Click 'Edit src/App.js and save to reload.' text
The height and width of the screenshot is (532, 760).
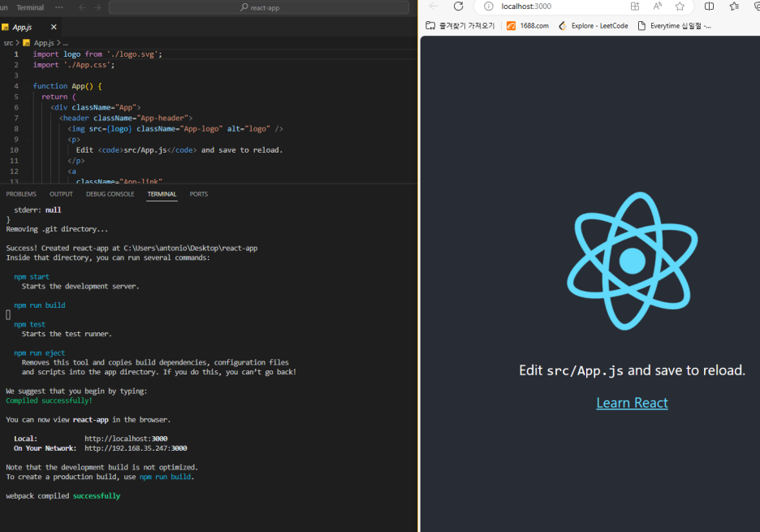click(632, 370)
